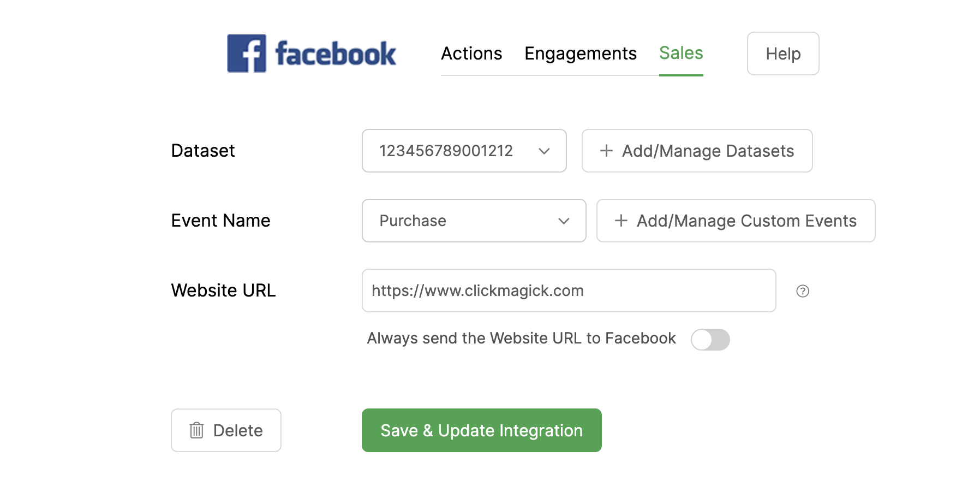Click the trash icon on the Delete button
The height and width of the screenshot is (486, 980).
coord(196,430)
